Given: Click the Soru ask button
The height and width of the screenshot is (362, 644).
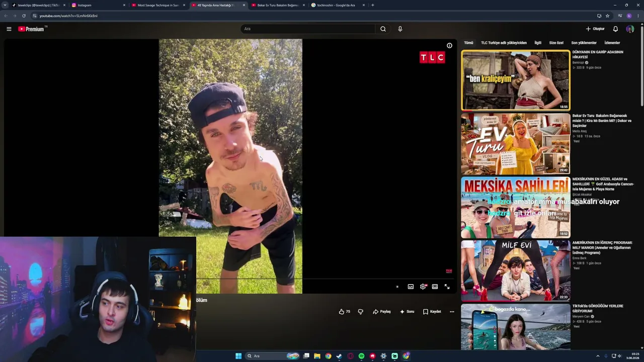Looking at the screenshot, I should coord(407,312).
